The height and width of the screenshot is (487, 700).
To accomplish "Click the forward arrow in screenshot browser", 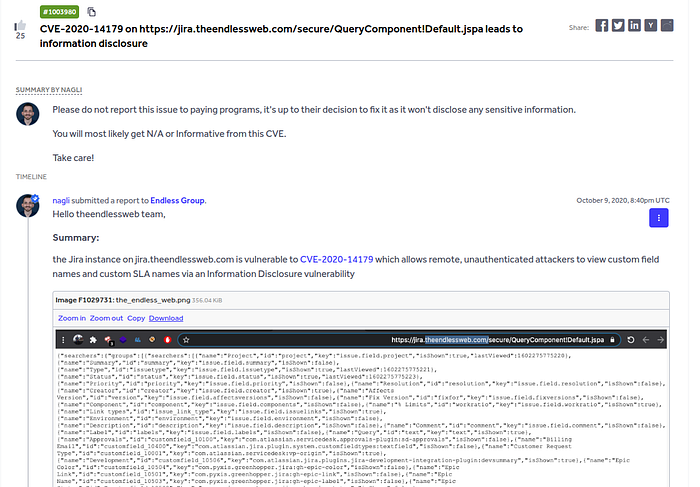I will coord(661,340).
